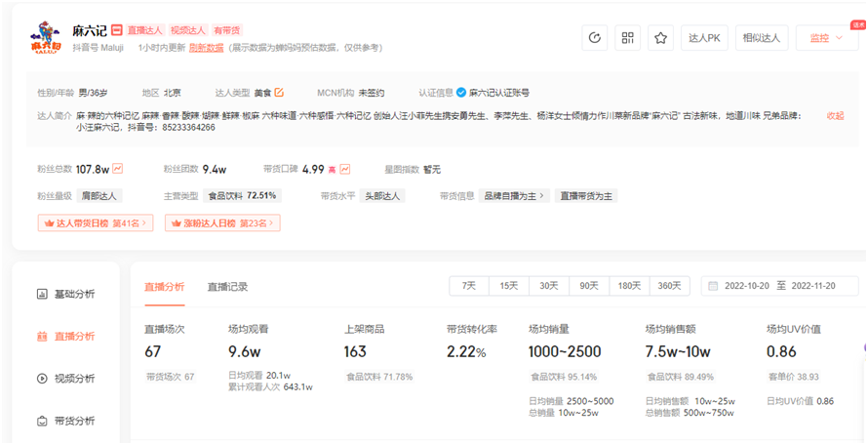Click 带货转化率 value 2.22%
This screenshot has height=445, width=868.
click(x=466, y=352)
